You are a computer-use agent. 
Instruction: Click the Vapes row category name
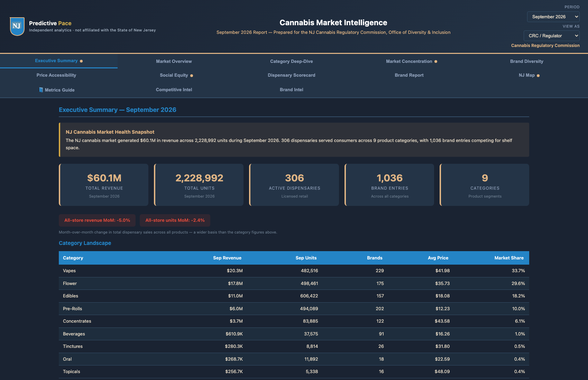click(x=69, y=270)
